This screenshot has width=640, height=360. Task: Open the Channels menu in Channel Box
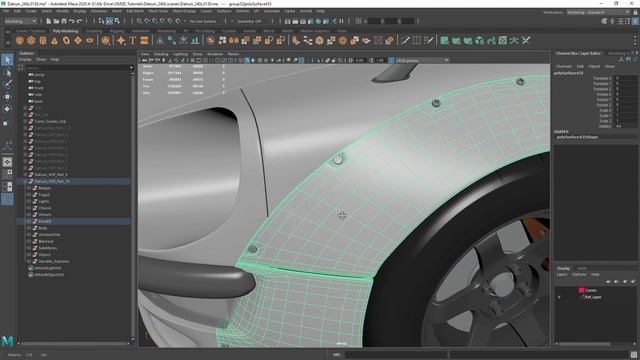pos(564,66)
